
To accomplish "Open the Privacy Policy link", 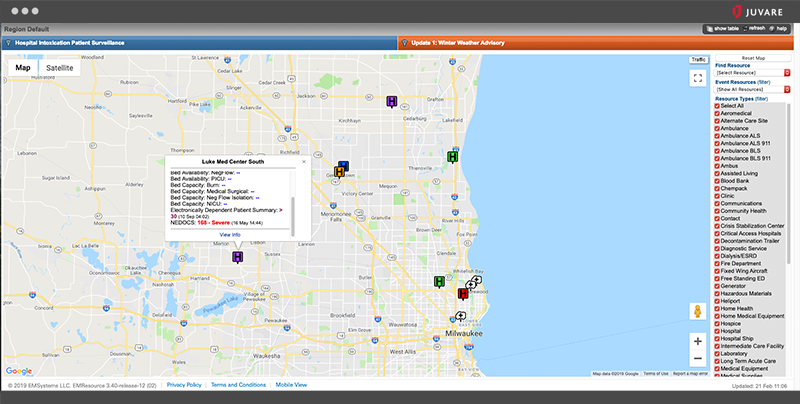I will [x=184, y=385].
